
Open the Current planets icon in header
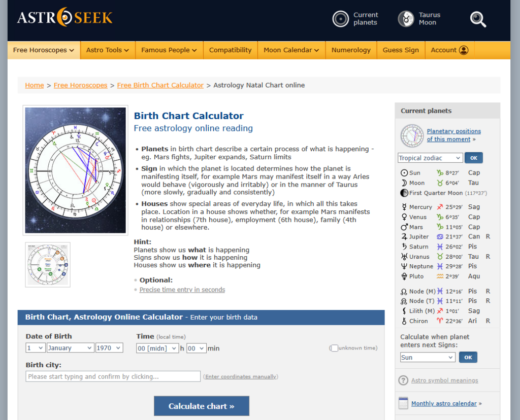pos(340,19)
